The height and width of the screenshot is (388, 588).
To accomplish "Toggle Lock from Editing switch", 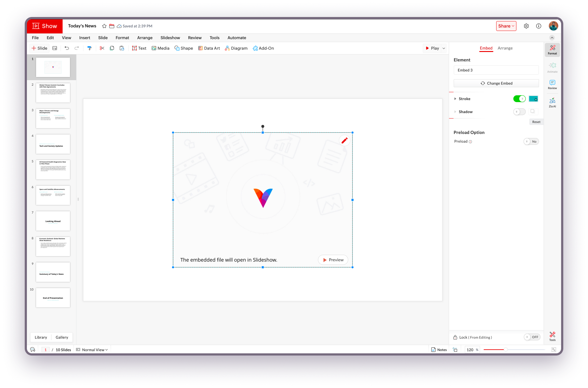I will pos(532,337).
